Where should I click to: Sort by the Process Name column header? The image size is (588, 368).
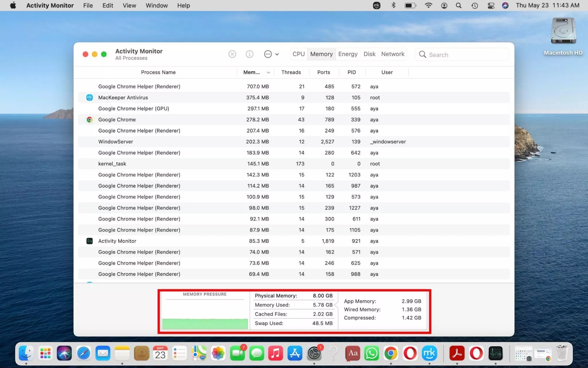click(x=158, y=72)
